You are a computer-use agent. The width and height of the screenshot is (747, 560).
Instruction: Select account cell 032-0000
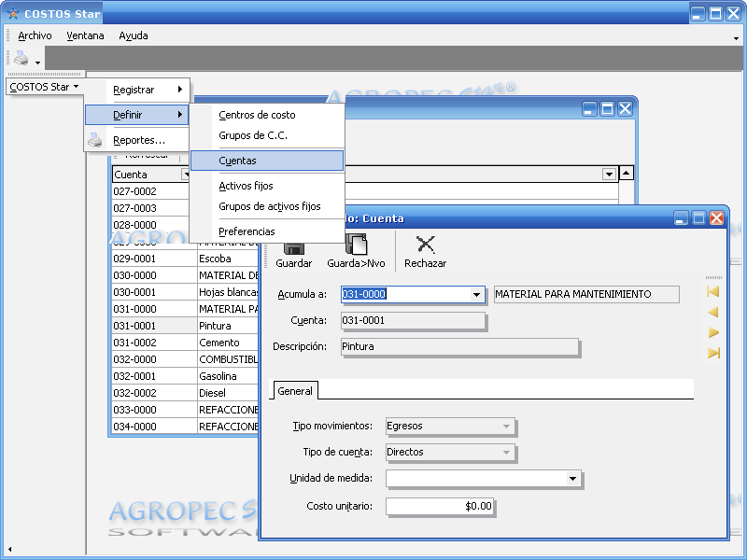(x=154, y=359)
